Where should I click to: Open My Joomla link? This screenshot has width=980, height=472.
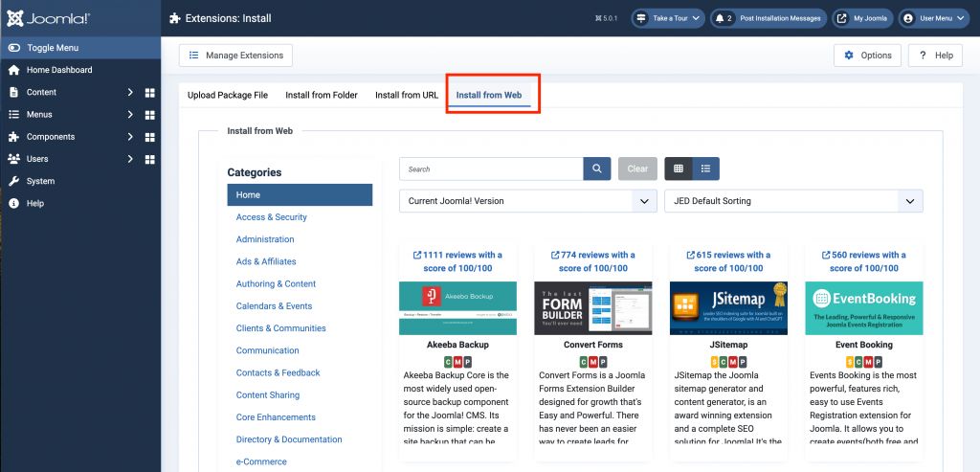[x=863, y=18]
